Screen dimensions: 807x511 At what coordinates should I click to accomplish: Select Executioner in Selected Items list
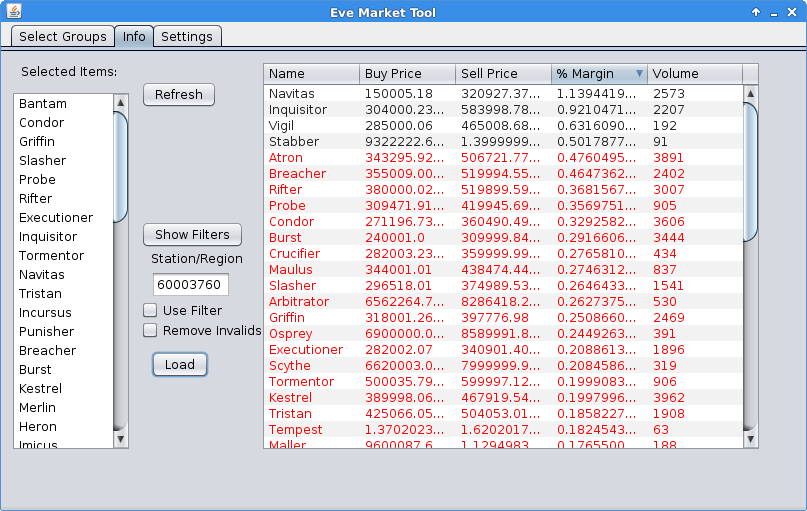point(63,218)
